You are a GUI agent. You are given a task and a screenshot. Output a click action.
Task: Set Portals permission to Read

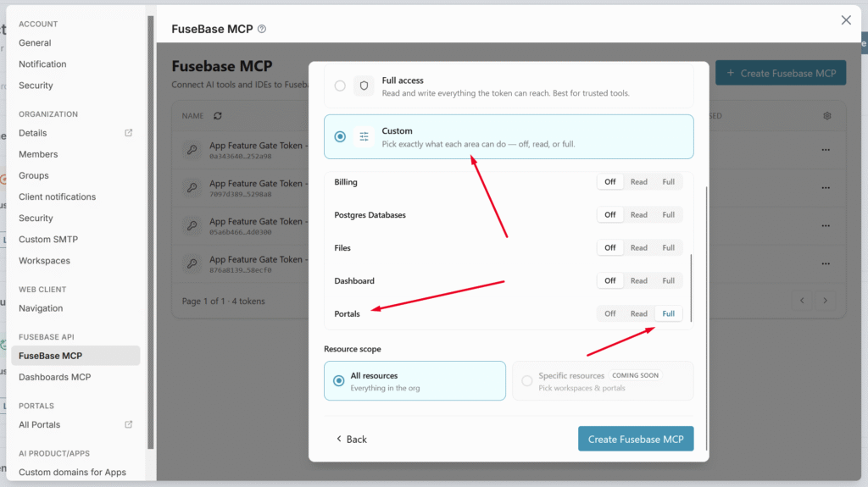(639, 313)
